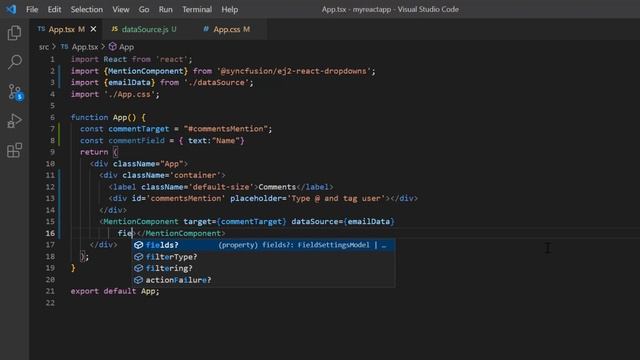Click 'commentField' constant declaration on line 8

click(136, 140)
